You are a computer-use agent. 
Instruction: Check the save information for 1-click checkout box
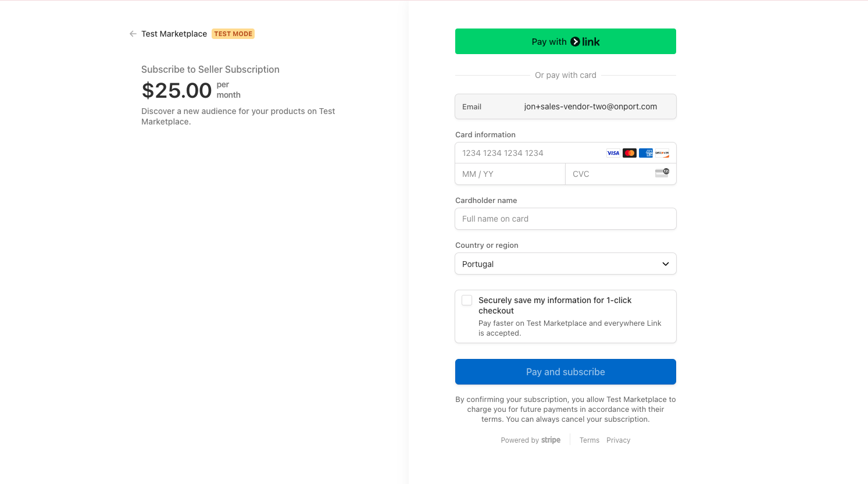pyautogui.click(x=467, y=300)
